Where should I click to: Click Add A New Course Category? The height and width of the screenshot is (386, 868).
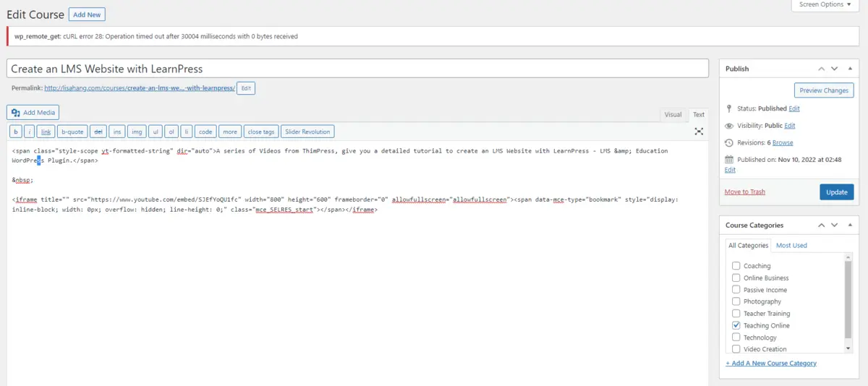771,363
